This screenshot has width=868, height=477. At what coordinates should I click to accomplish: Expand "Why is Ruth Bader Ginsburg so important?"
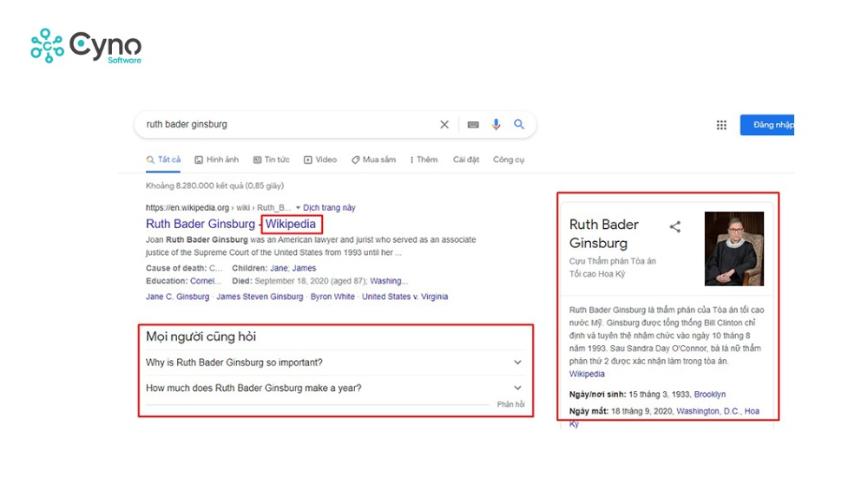517,363
